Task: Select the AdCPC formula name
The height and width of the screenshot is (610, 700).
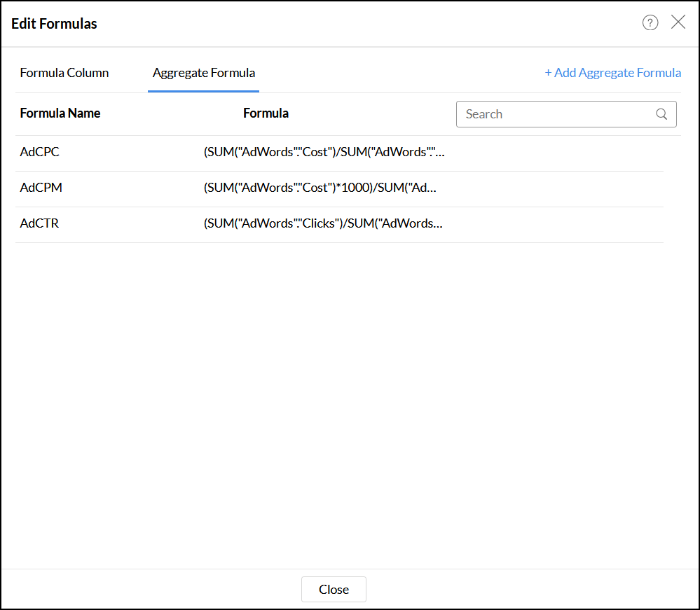Action: point(40,152)
